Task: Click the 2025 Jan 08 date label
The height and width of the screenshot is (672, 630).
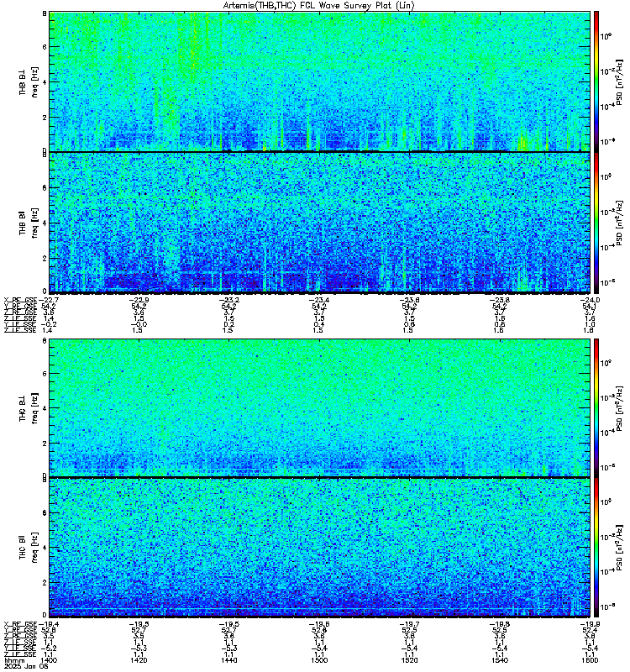Action: point(27,666)
